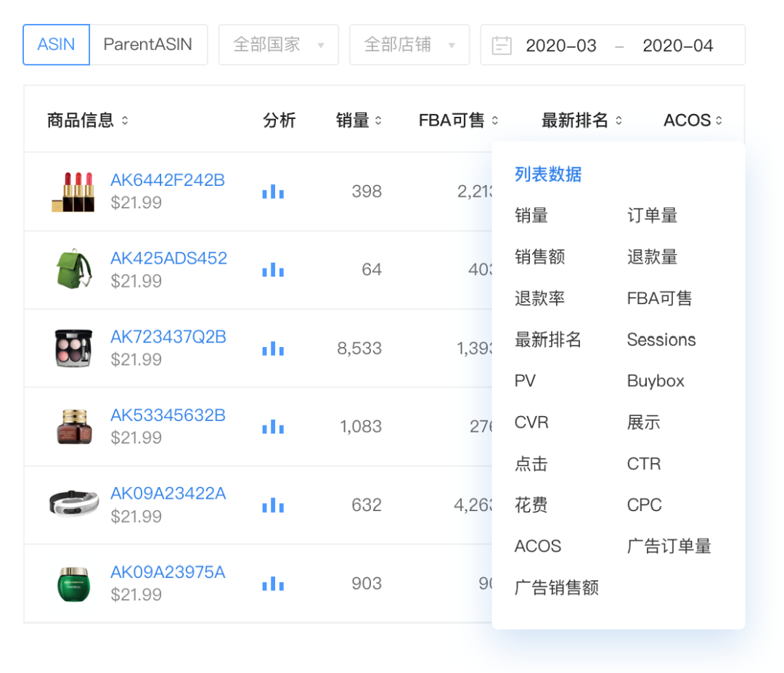
Task: Click analysis chart icon for AK09A23422A
Action: click(x=272, y=505)
